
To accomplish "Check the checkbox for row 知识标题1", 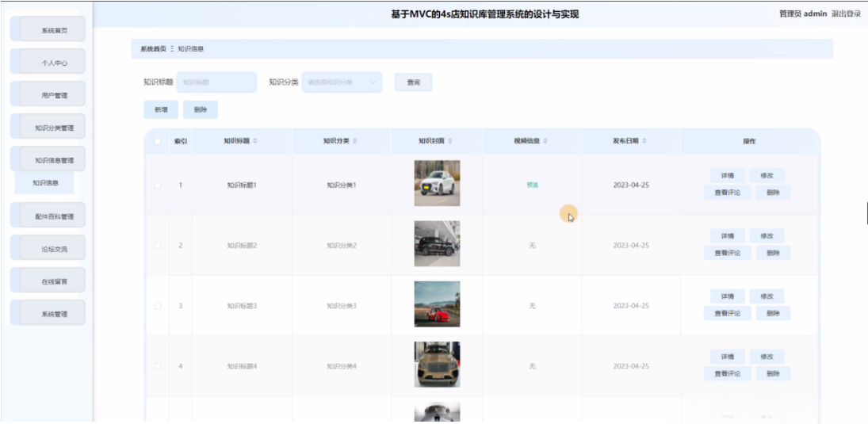I will (158, 185).
